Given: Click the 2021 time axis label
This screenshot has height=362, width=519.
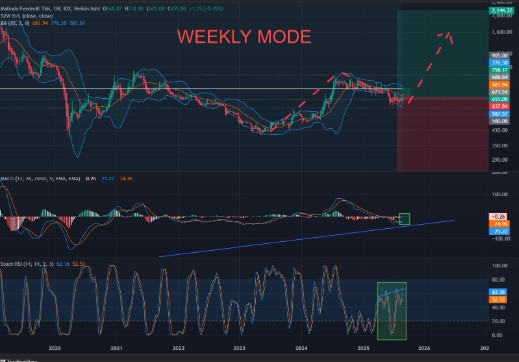Looking at the screenshot, I should pos(116,348).
